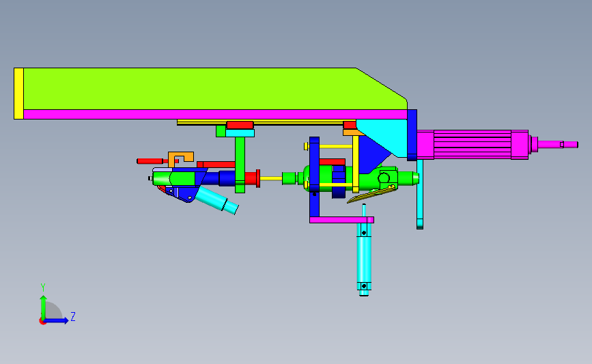Select the yellow end plate on the left of the panel
The width and height of the screenshot is (592, 364).
click(18, 94)
